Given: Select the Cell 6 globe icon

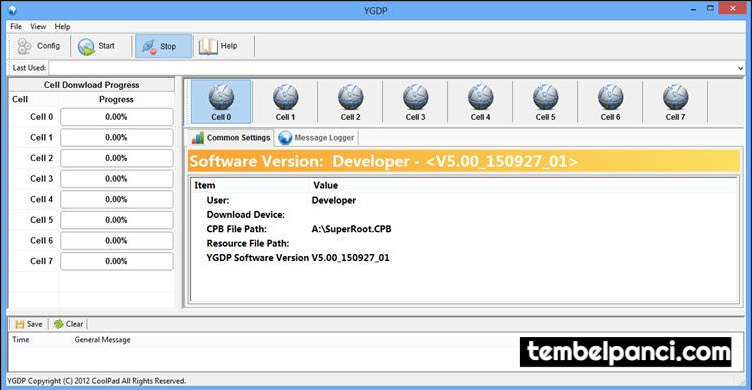Looking at the screenshot, I should 611,97.
